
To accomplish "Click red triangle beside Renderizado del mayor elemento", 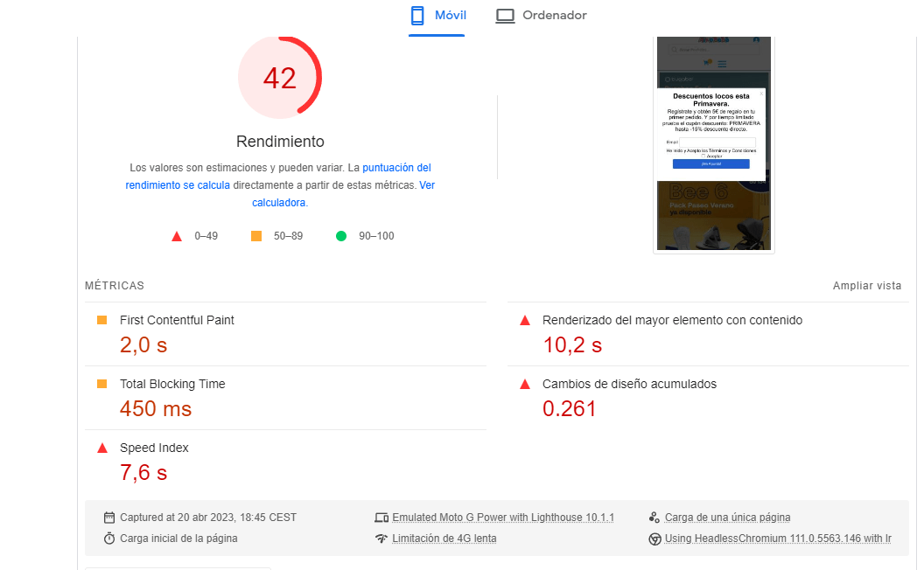I will (525, 320).
